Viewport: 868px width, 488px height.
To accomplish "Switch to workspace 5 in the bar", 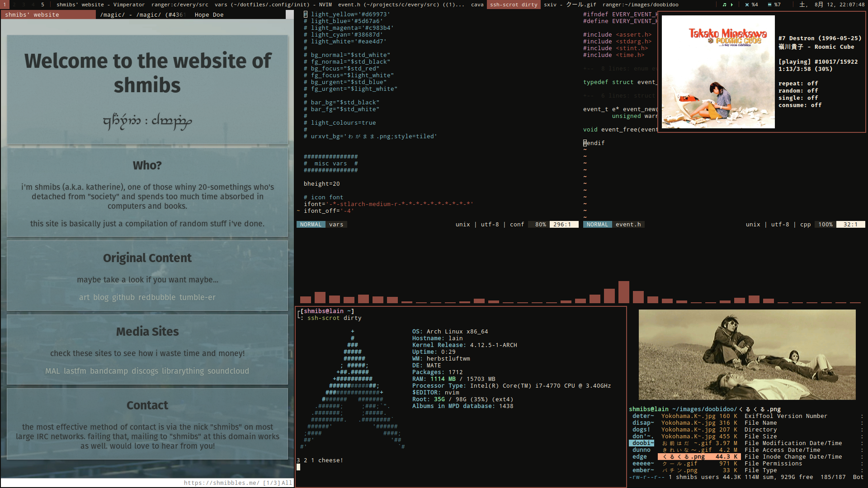I will click(42, 5).
